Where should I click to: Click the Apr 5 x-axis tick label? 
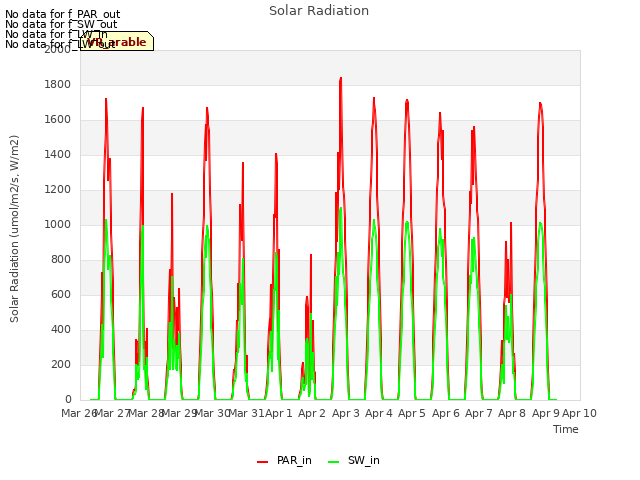click(x=412, y=413)
